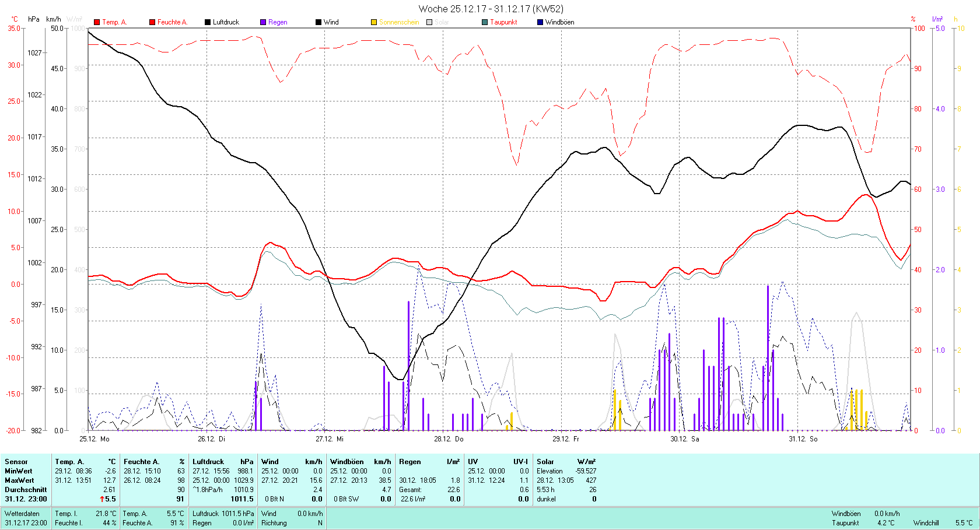The width and height of the screenshot is (980, 530).
Task: Click the red trend arrow beside 5.5
Action: pyautogui.click(x=102, y=499)
